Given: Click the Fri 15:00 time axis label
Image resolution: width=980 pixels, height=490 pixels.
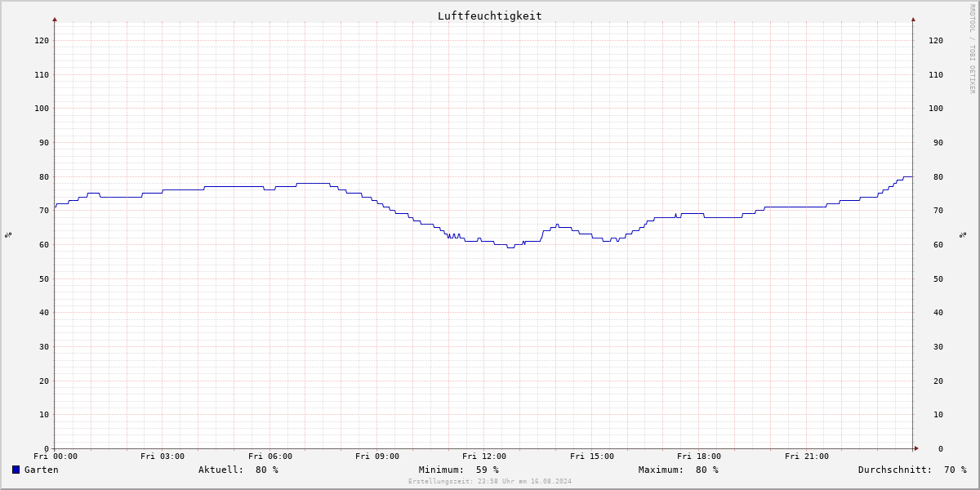Looking at the screenshot, I should coord(592,457).
